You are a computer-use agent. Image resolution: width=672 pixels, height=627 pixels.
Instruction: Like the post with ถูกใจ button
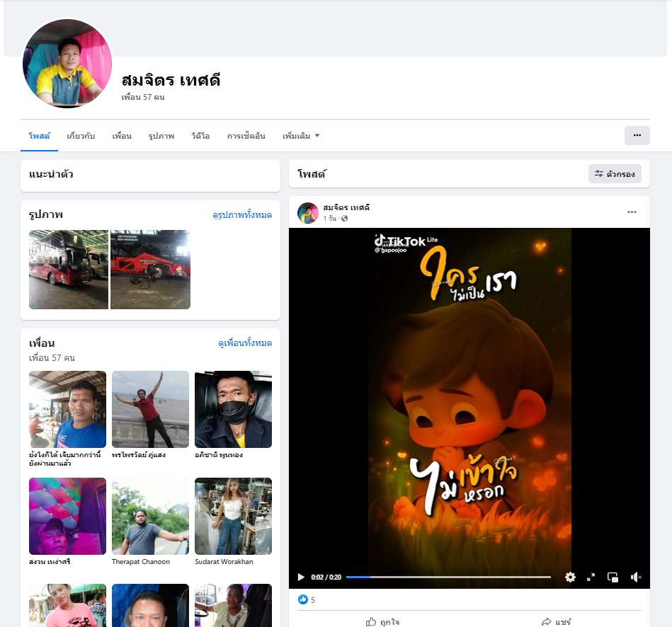tap(382, 622)
